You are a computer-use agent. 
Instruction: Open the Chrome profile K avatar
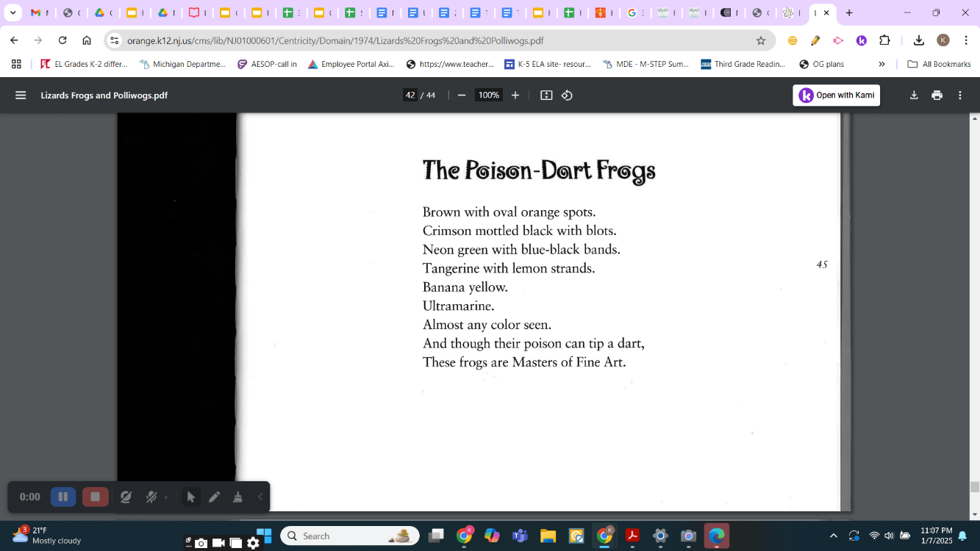(943, 40)
